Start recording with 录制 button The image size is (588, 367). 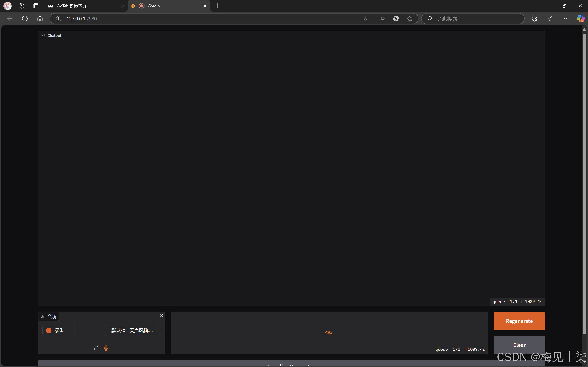coord(59,330)
